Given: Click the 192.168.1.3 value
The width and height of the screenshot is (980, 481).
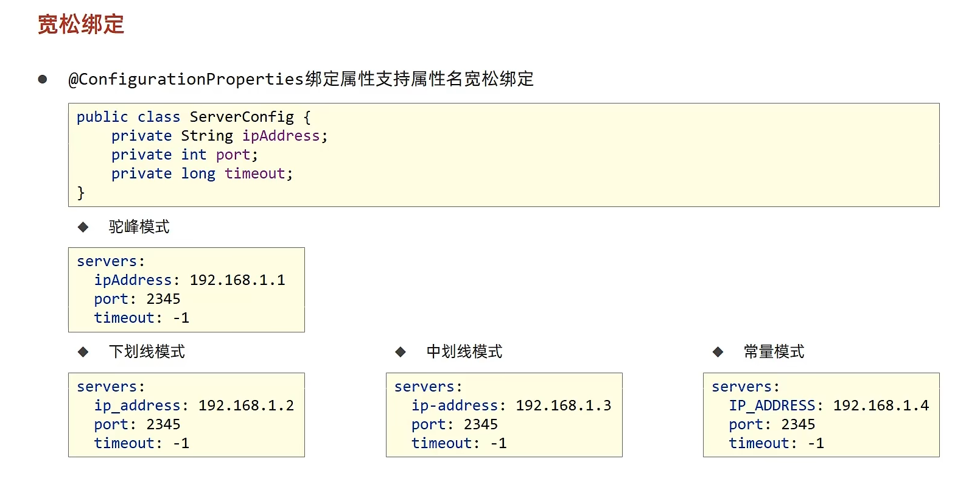Looking at the screenshot, I should [564, 406].
